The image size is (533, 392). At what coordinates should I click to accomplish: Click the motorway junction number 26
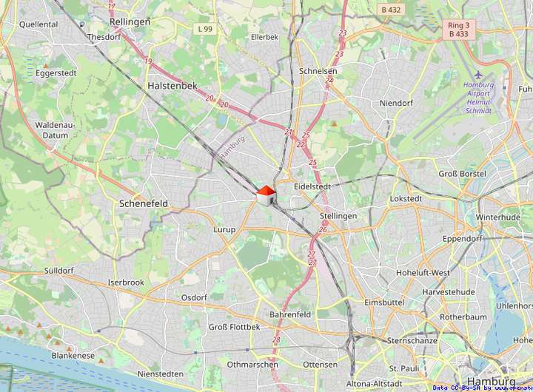pyautogui.click(x=323, y=230)
